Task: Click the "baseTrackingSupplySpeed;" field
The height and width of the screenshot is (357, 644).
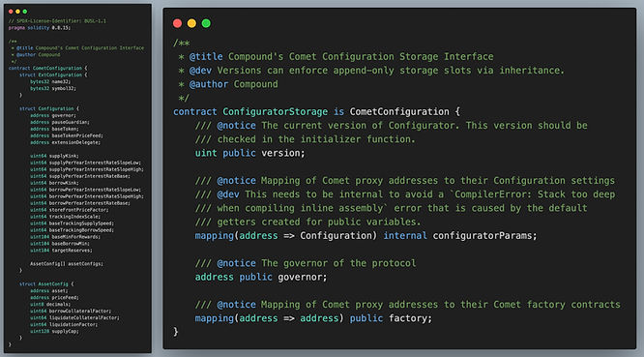Action: pos(72,223)
